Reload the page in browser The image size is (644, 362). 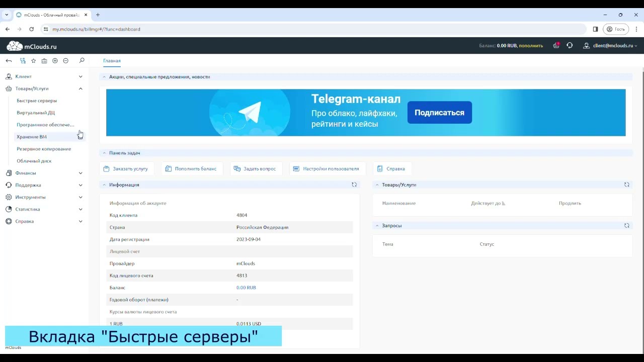pyautogui.click(x=32, y=29)
